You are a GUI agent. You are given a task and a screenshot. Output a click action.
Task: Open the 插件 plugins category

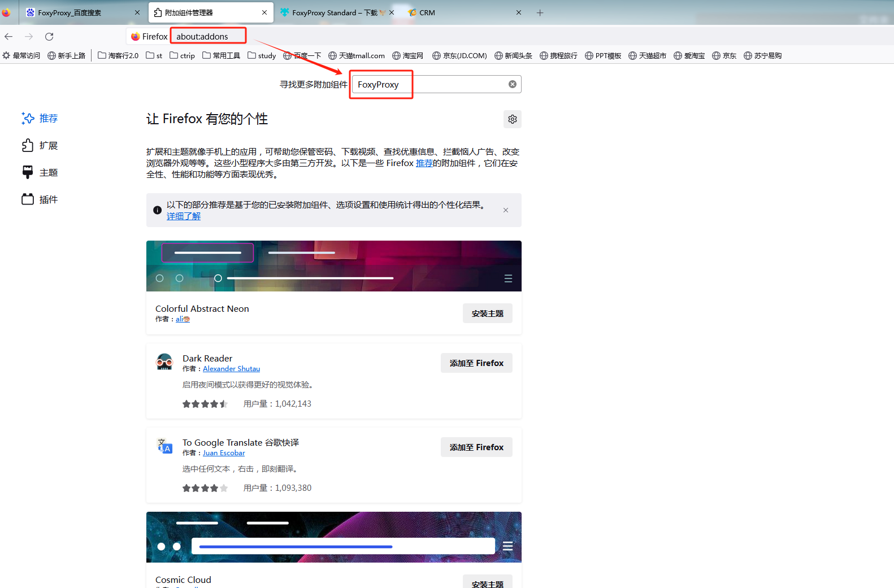pos(40,199)
